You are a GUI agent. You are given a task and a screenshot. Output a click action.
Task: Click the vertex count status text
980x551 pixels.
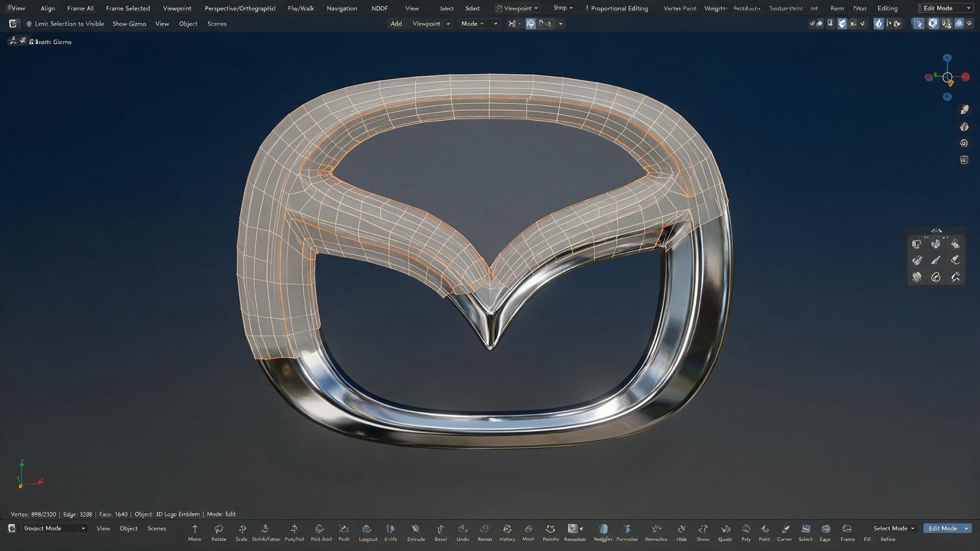(34, 514)
